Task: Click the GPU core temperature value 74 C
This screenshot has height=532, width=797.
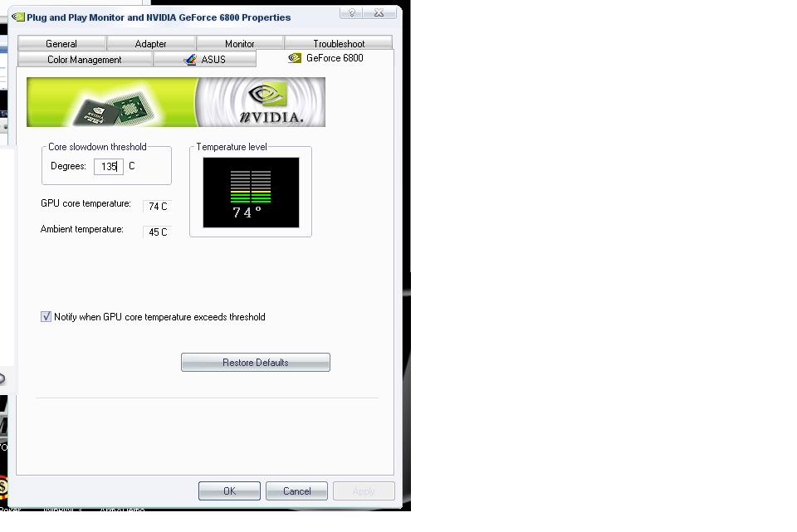Action: pos(158,207)
